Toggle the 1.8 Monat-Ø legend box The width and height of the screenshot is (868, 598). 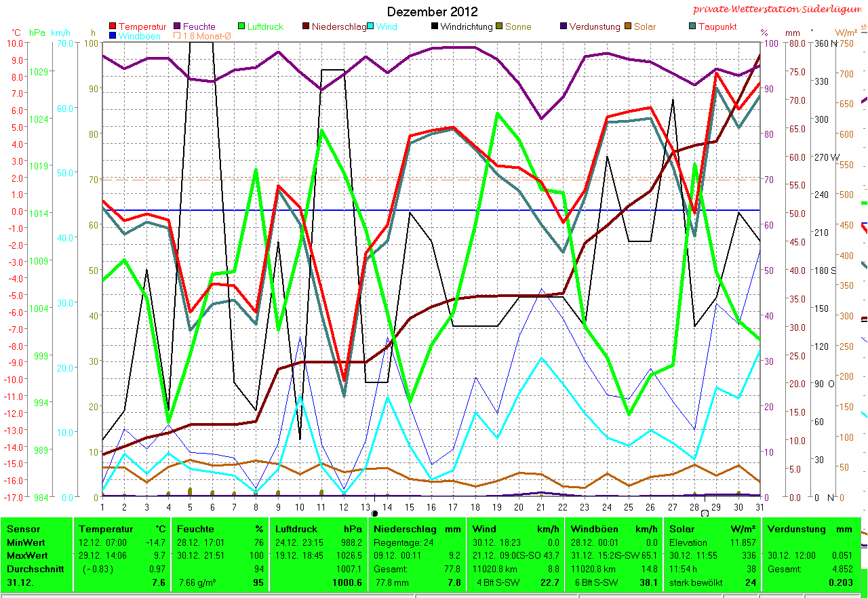(x=178, y=36)
